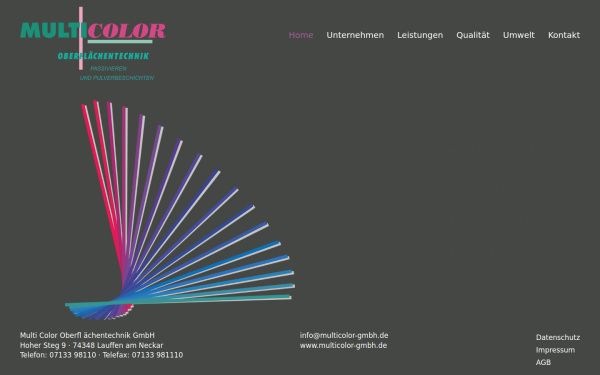Open the Impressum footer link
Viewport: 600px width, 375px height.
coord(555,350)
